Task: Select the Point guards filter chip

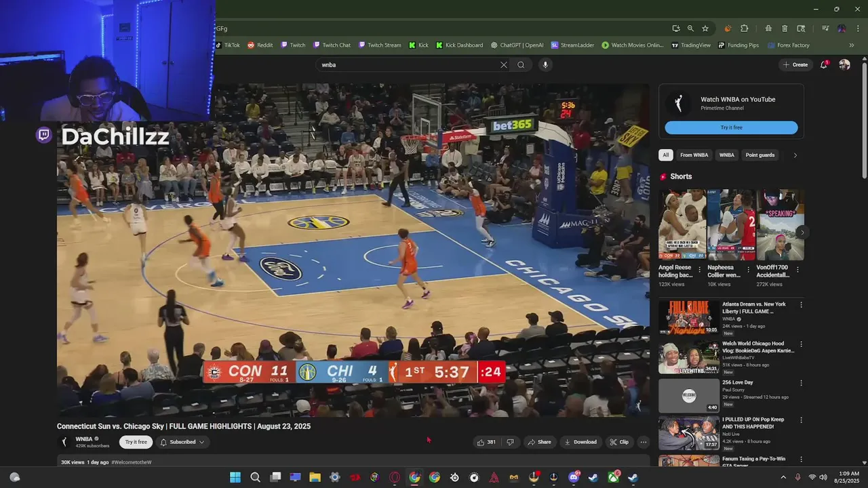Action: coord(760,155)
